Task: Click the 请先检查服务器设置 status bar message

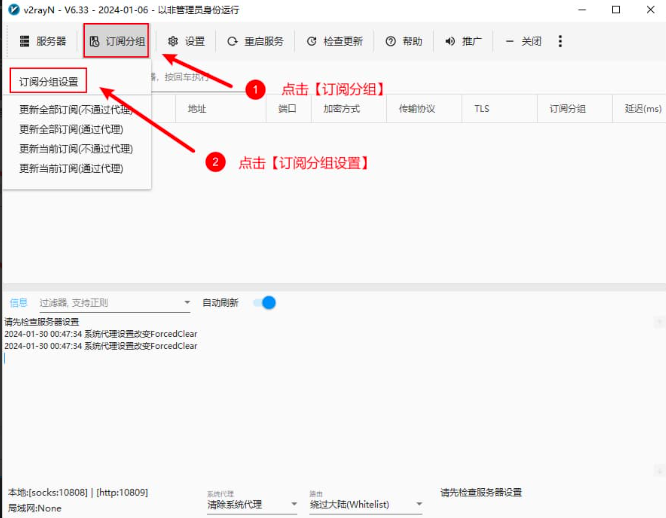Action: [x=481, y=493]
